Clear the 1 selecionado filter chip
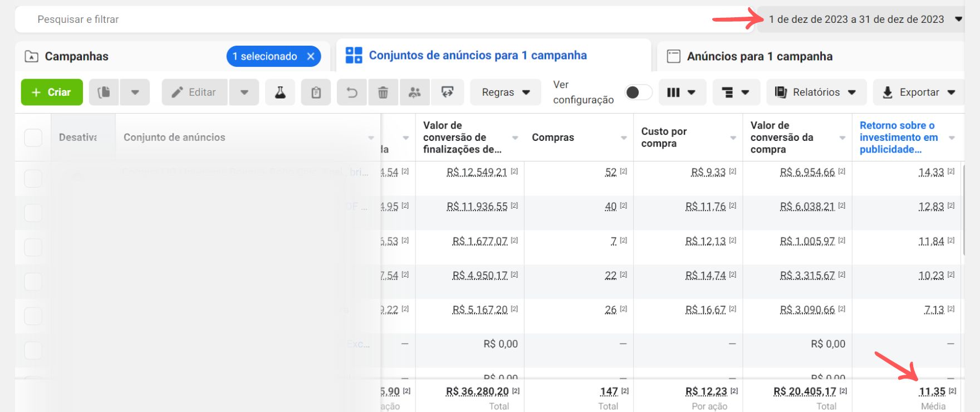980x412 pixels. [311, 56]
